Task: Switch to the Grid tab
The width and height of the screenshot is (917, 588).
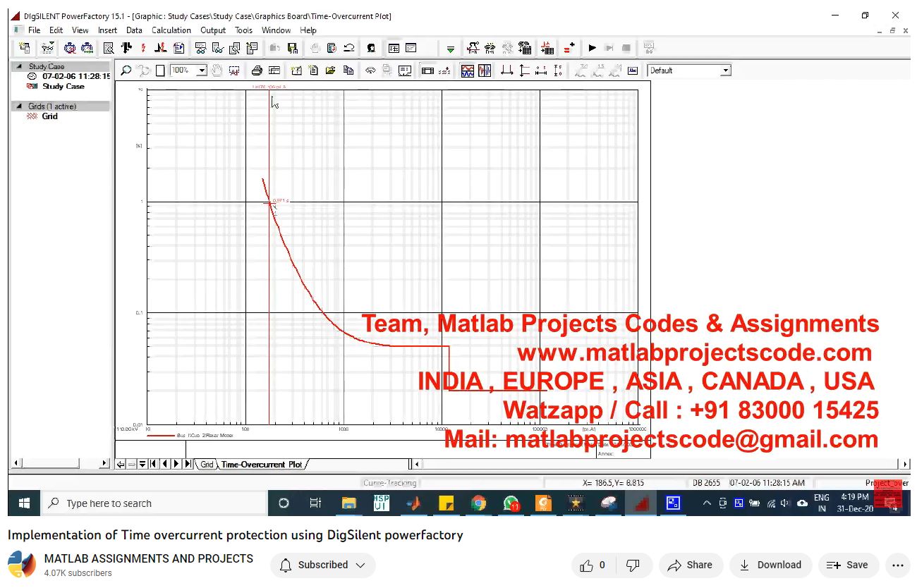Action: [206, 464]
